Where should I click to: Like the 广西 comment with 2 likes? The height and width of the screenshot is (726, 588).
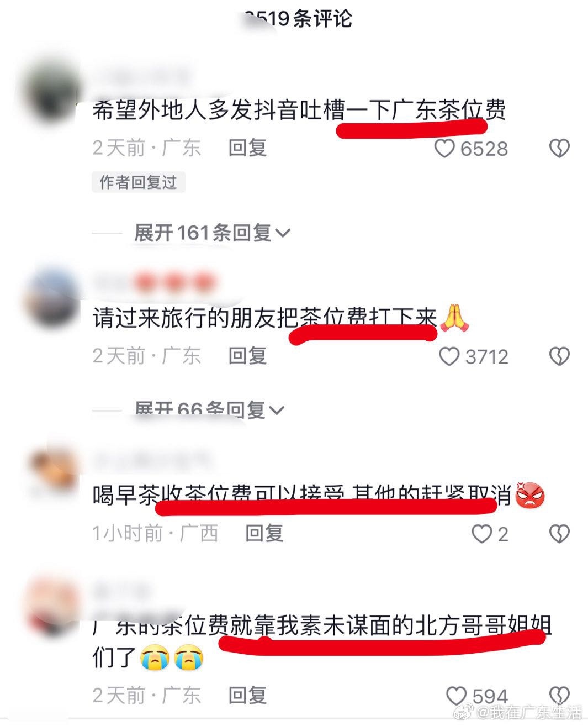[481, 534]
